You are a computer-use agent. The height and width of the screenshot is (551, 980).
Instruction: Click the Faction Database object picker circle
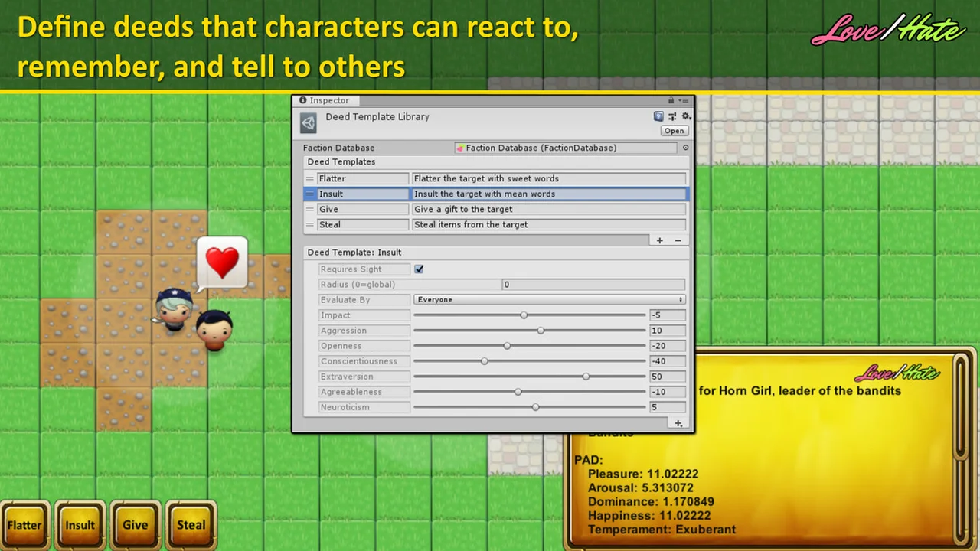tap(685, 148)
